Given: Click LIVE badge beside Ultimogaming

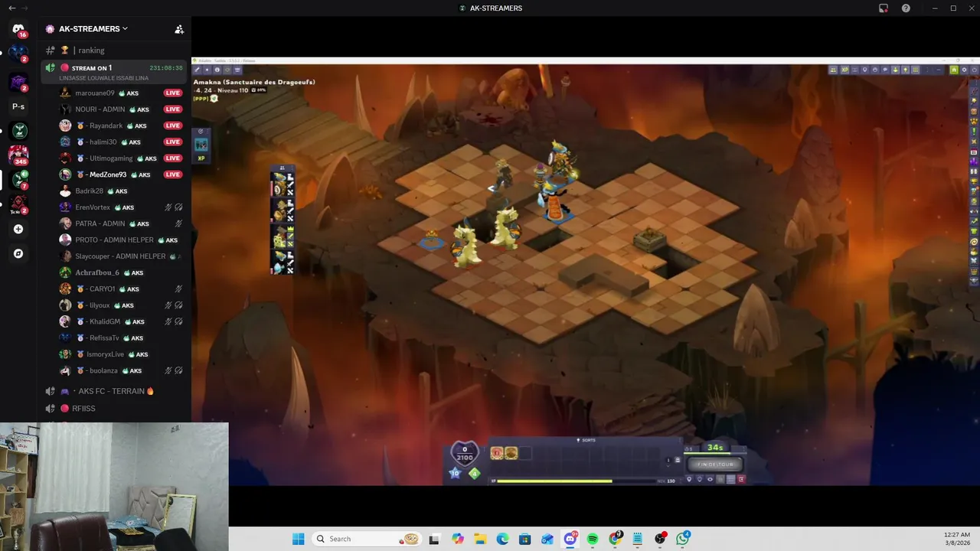Looking at the screenshot, I should [173, 158].
